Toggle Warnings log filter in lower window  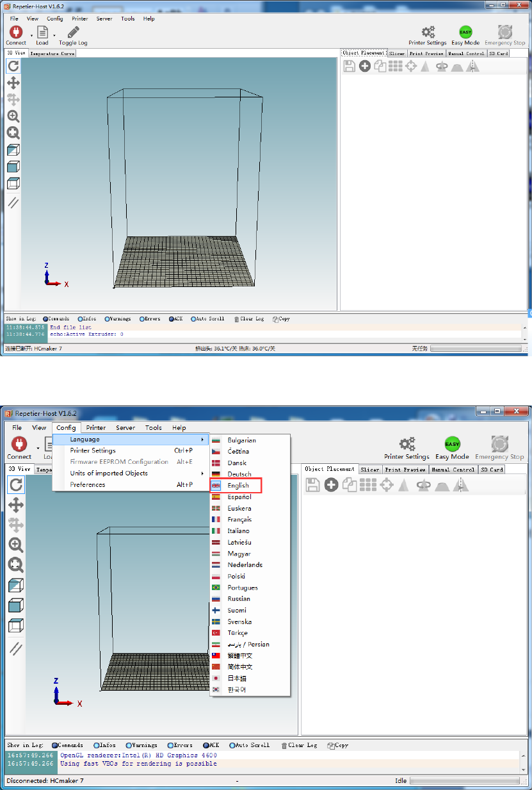[141, 745]
